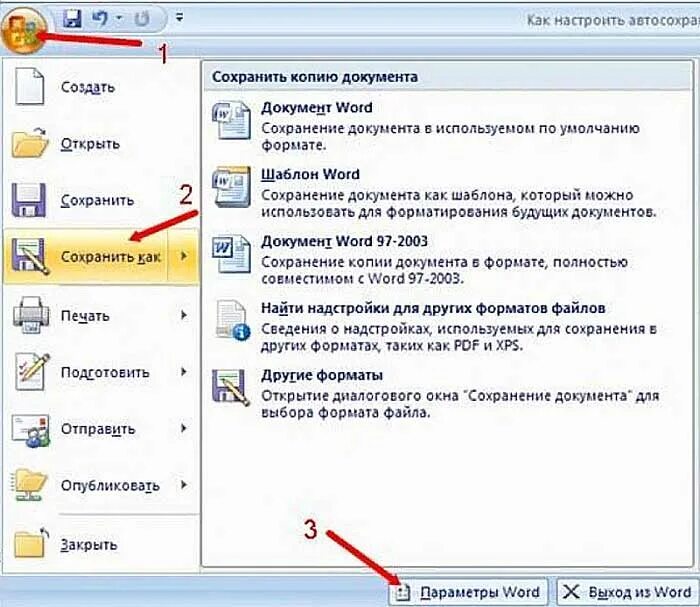Click the folder icon next to Закрыть
The width and height of the screenshot is (700, 607).
[30, 543]
